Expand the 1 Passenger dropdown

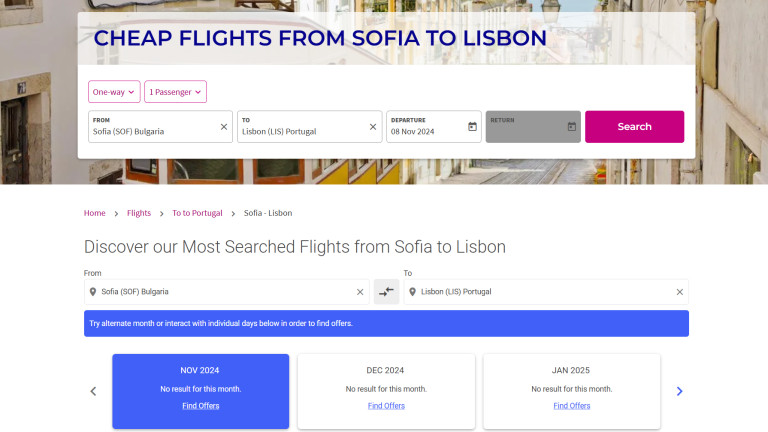point(175,92)
